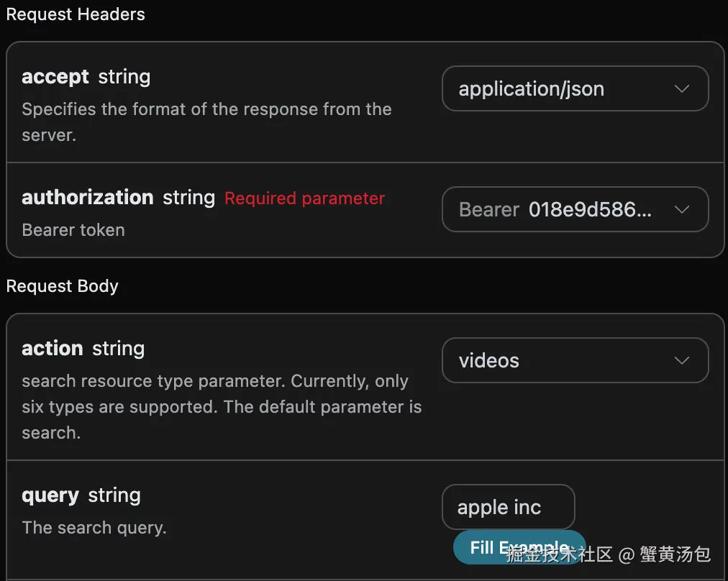This screenshot has height=581, width=728.
Task: Click the Request Headers section heading
Action: [x=76, y=14]
